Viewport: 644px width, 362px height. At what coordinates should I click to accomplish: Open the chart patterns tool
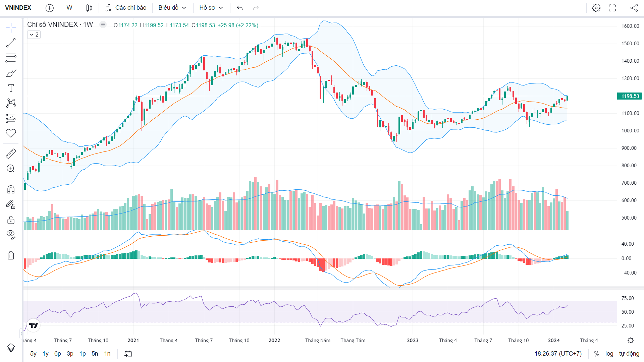[x=11, y=103]
